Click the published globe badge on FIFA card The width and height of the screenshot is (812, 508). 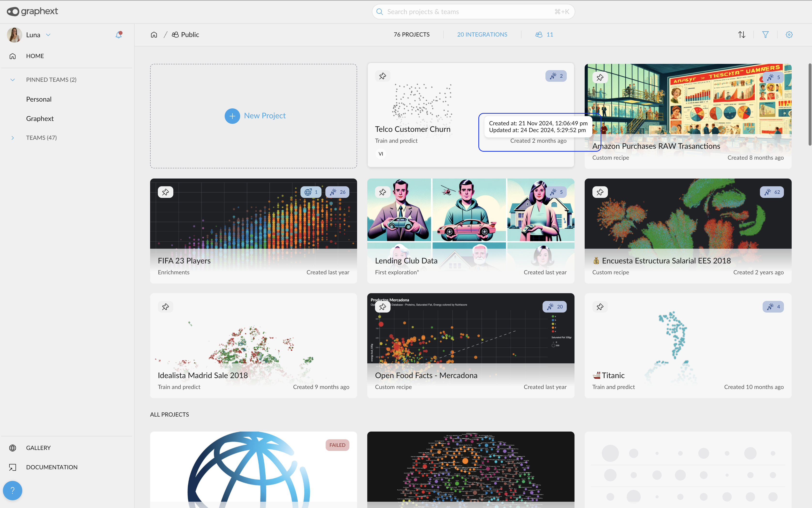pyautogui.click(x=311, y=192)
